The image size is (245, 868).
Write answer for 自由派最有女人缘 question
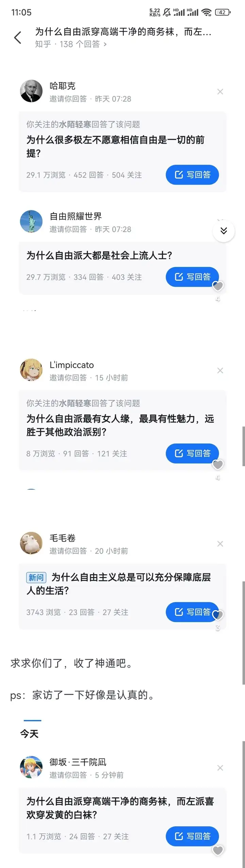(x=192, y=453)
